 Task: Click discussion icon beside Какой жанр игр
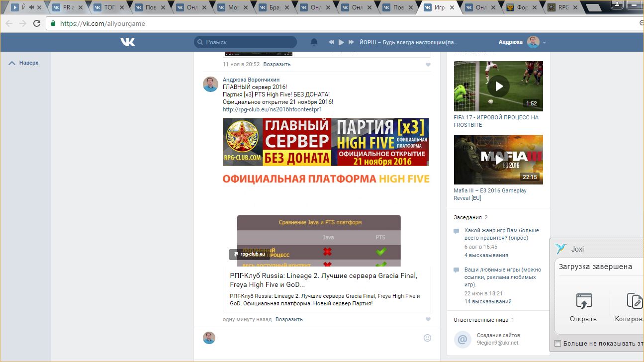[457, 232]
